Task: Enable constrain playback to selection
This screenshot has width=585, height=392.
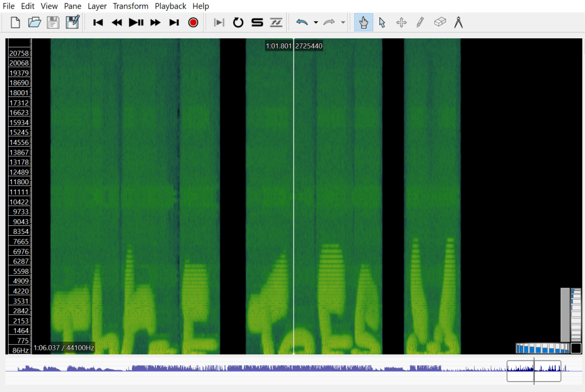Action: pyautogui.click(x=219, y=23)
